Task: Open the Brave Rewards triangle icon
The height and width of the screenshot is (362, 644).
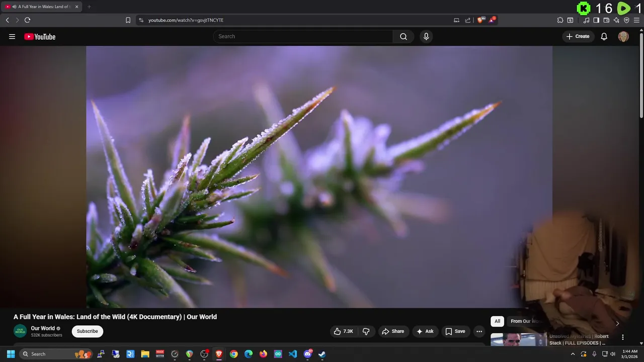Action: tap(492, 20)
